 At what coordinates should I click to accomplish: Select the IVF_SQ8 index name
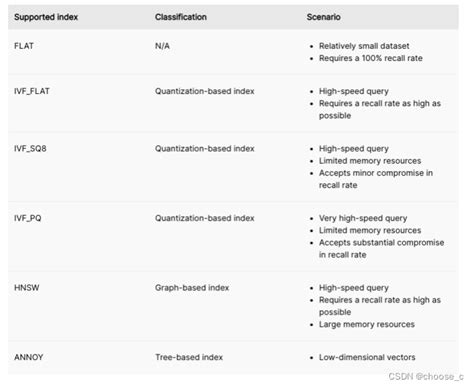coord(30,149)
